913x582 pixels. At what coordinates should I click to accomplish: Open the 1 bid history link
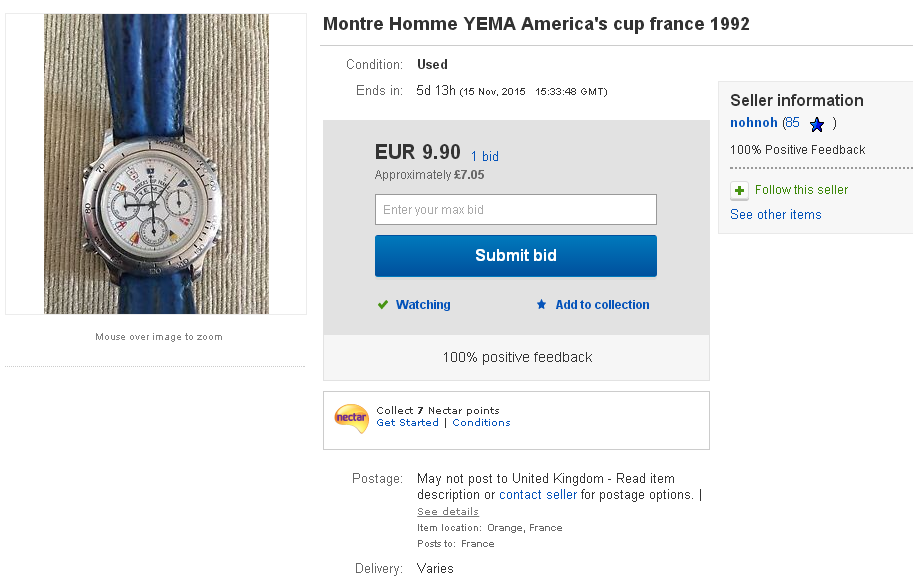[484, 157]
